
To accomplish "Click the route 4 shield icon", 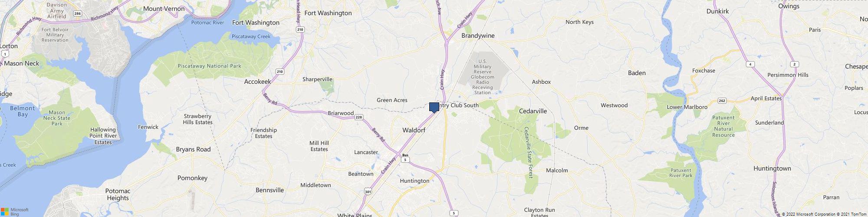I will pyautogui.click(x=750, y=64).
